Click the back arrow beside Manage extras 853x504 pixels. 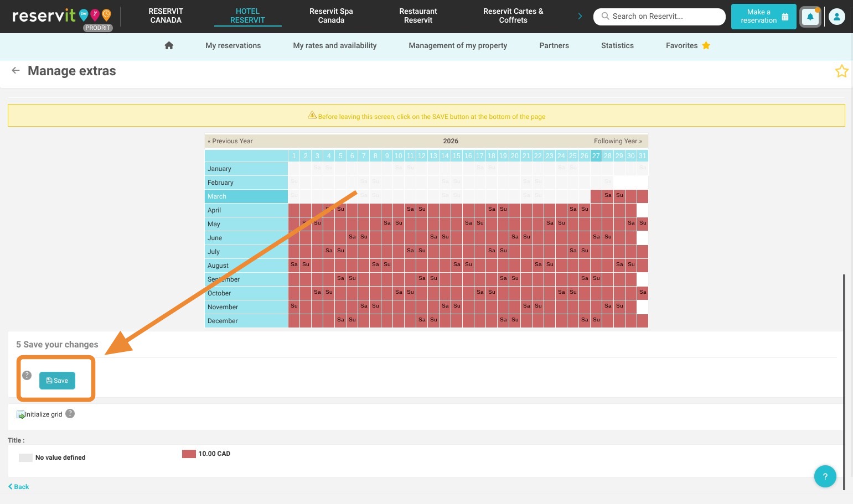tap(15, 70)
